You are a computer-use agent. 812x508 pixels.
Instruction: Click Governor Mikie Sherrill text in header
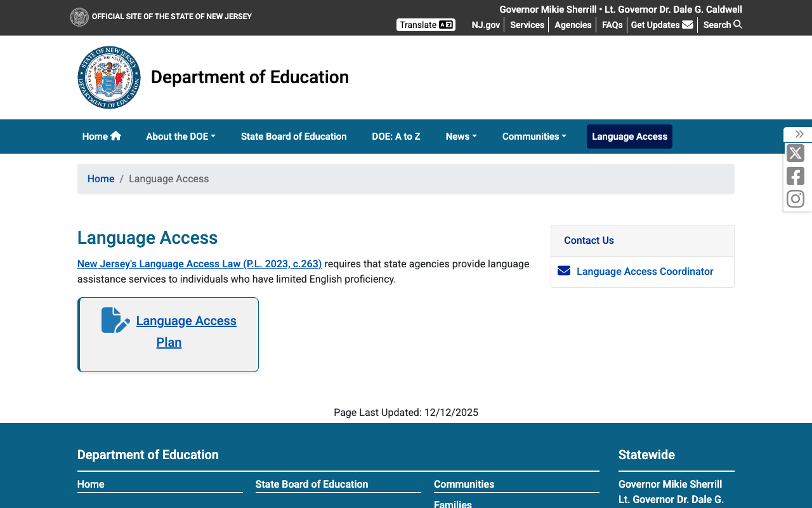coord(548,10)
